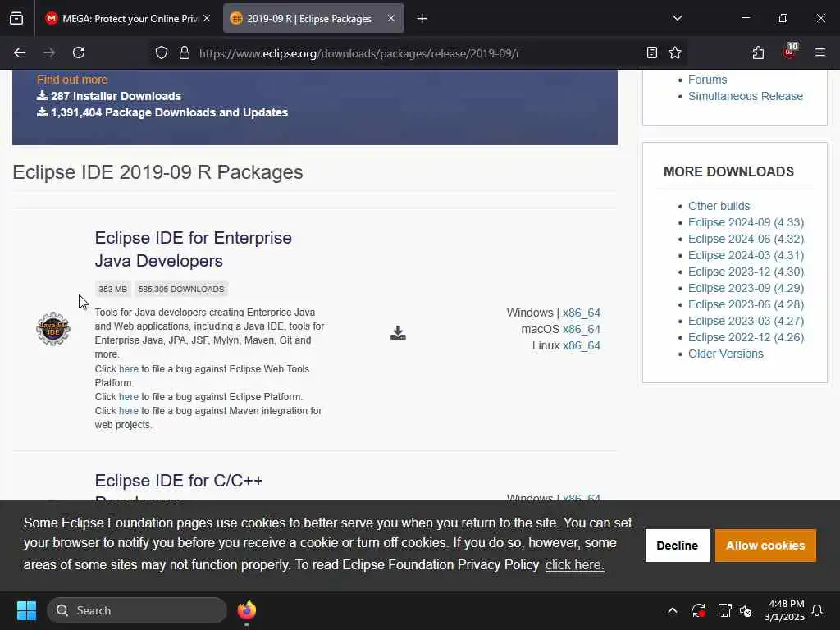Click Package Downloads and Updates link

tap(162, 112)
